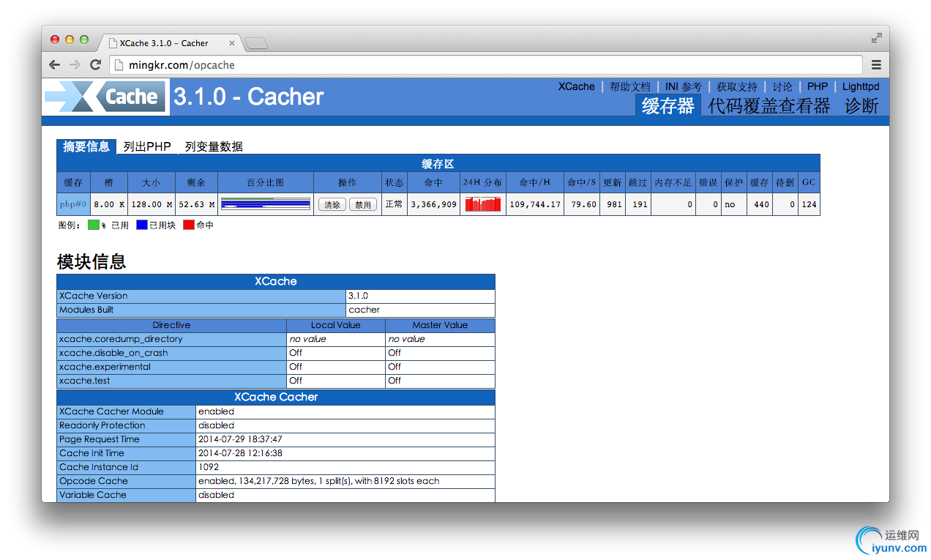931x560 pixels.
Task: Click the 52.63 M remaining cell
Action: pyautogui.click(x=196, y=204)
